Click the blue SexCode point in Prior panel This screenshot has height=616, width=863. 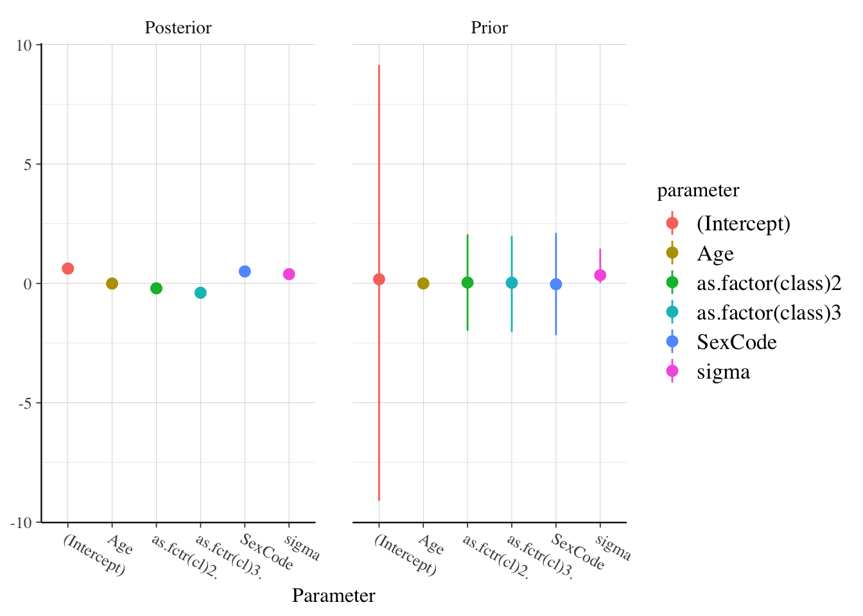pyautogui.click(x=556, y=284)
